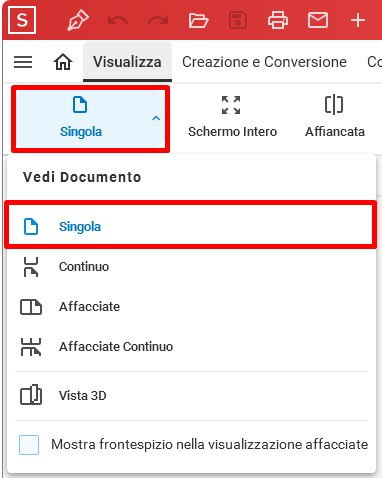Select Continuo view from the list

(x=191, y=267)
